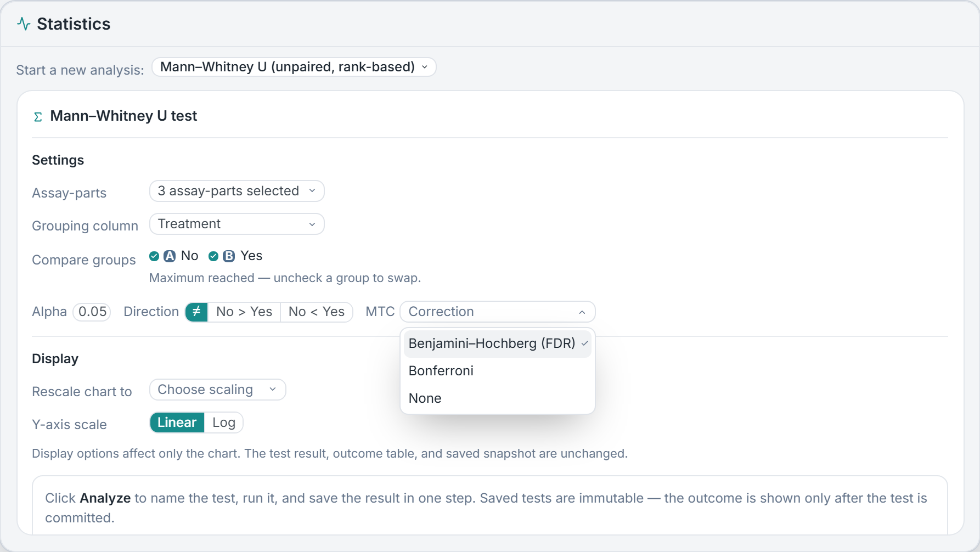Uncheck the No group checkbox

coord(154,256)
